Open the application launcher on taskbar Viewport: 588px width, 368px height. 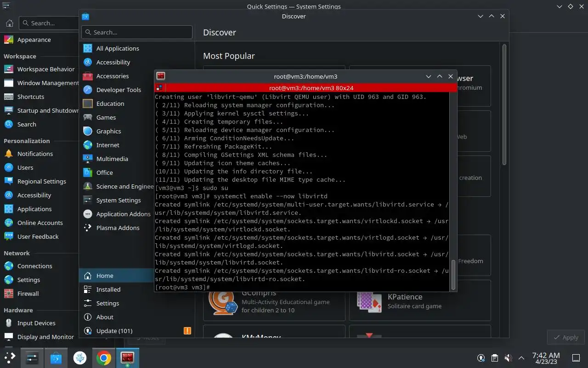(10, 357)
